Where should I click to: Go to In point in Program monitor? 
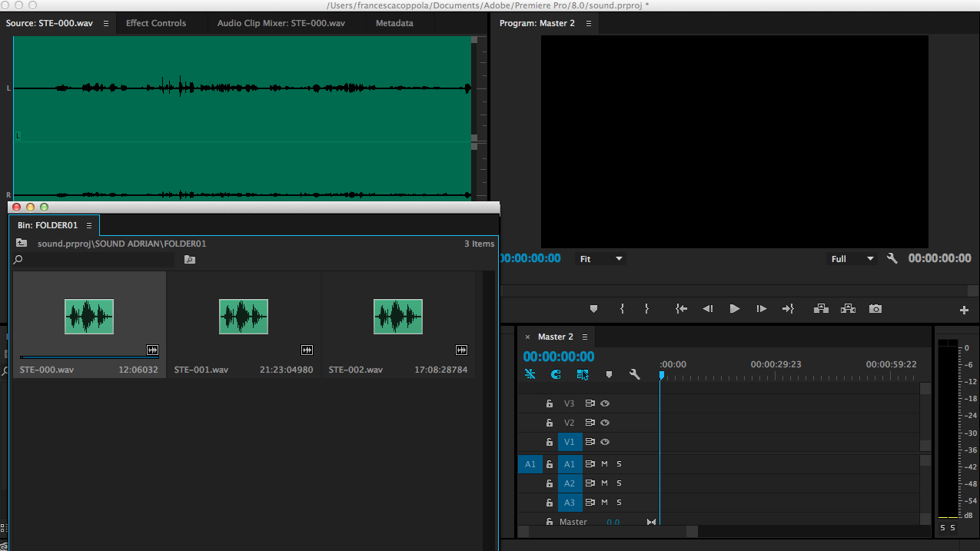click(681, 309)
